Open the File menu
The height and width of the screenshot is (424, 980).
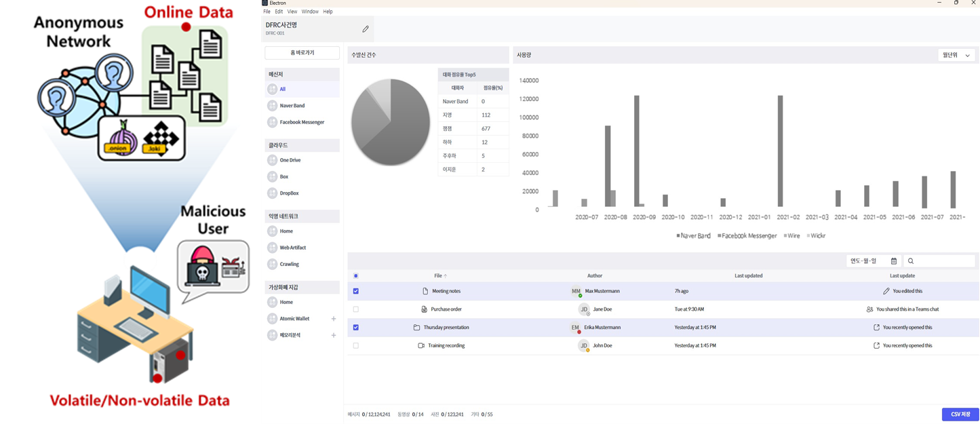pos(267,12)
